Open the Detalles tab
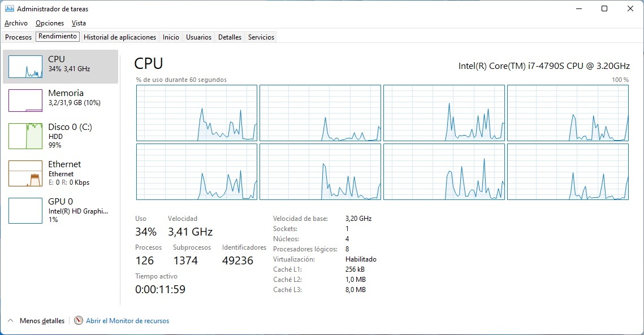Screen dimensions: 644x335 coord(230,37)
